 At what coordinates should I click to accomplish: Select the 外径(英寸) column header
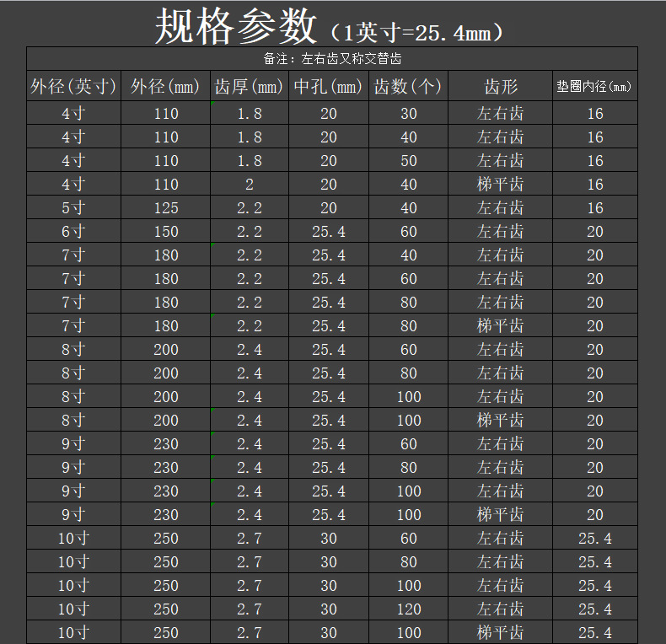point(73,87)
